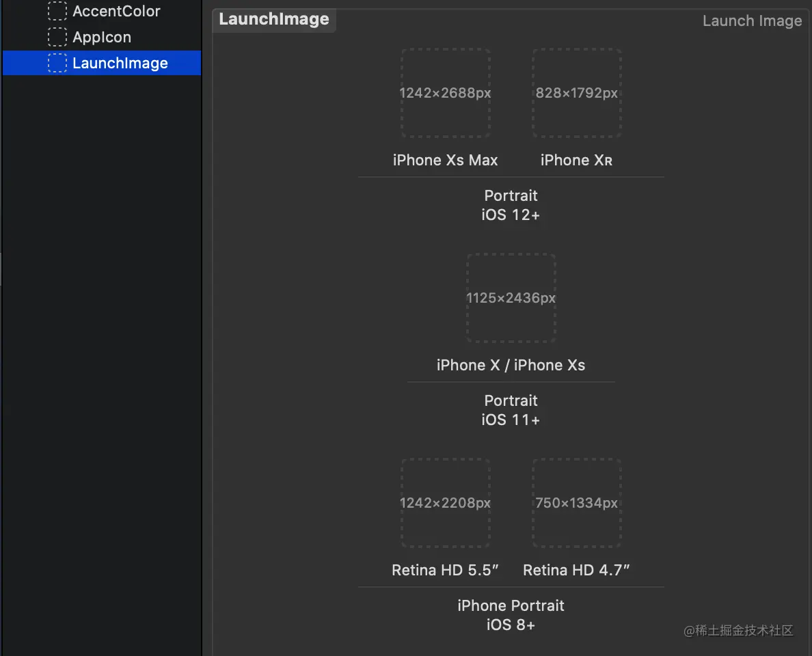Click the Launch Image type label at top right

[x=752, y=20]
